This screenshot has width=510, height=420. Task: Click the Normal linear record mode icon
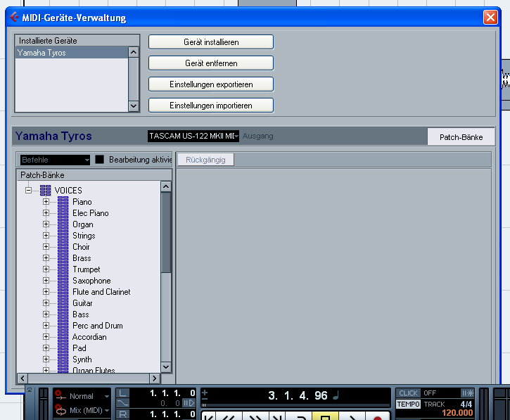click(60, 395)
